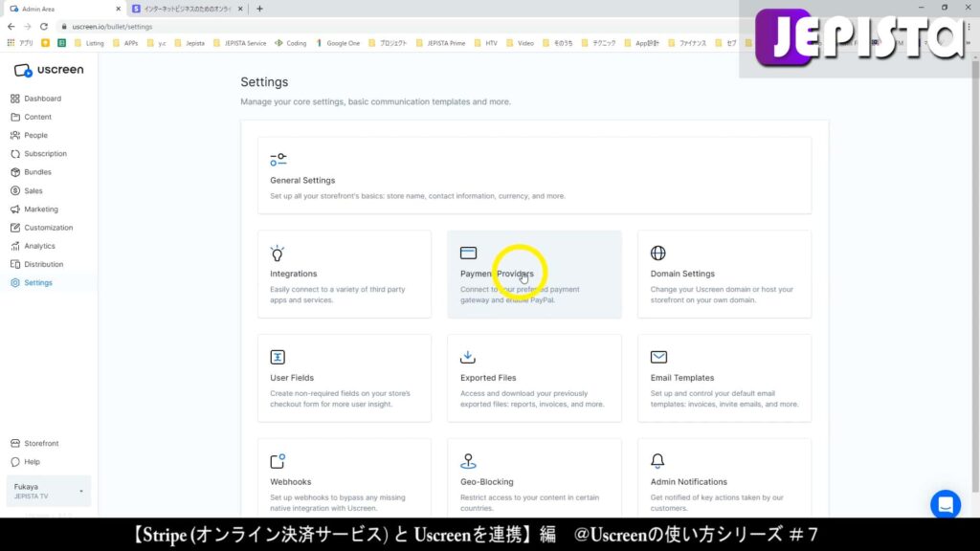
Task: Open the Video bookmark folder
Action: pyautogui.click(x=520, y=43)
